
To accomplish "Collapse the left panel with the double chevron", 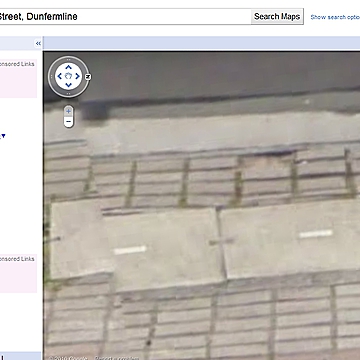I will pyautogui.click(x=38, y=43).
